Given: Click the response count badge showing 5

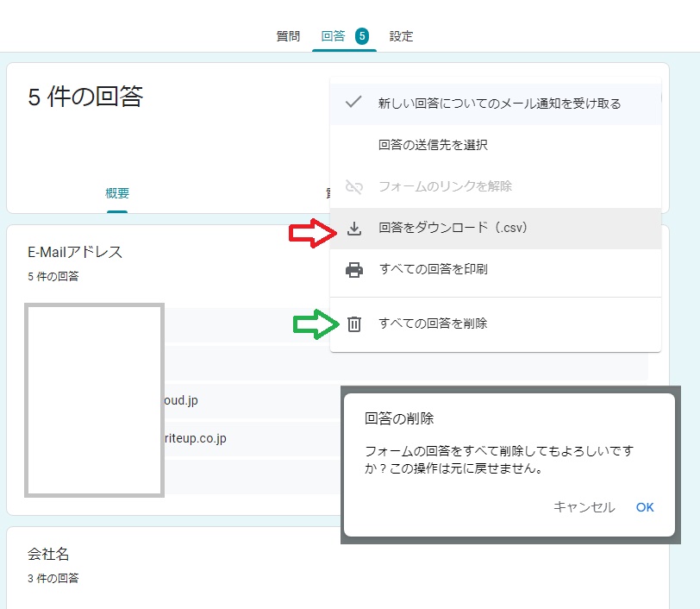Looking at the screenshot, I should (361, 36).
